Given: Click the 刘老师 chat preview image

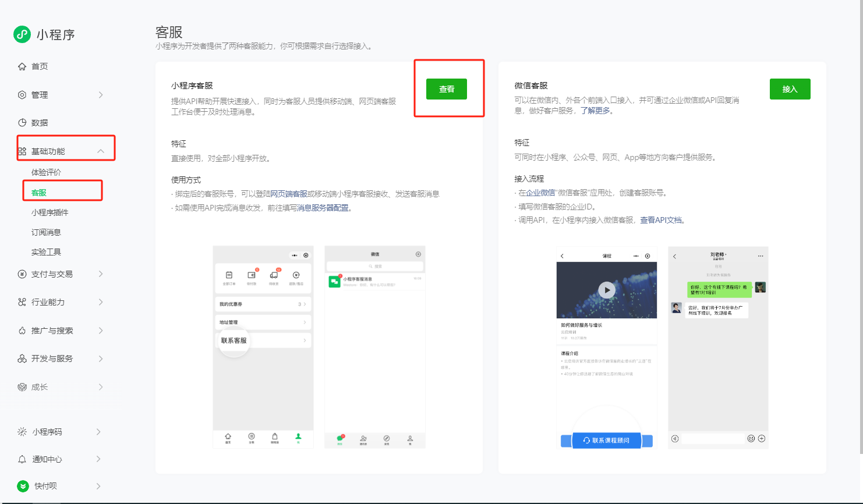Looking at the screenshot, I should [718, 347].
